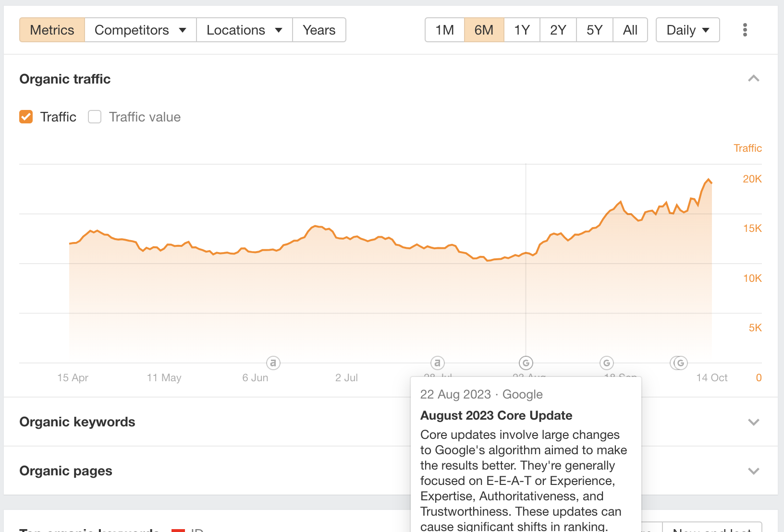Select the 6M time range
Image resolution: width=784 pixels, height=532 pixels.
484,30
